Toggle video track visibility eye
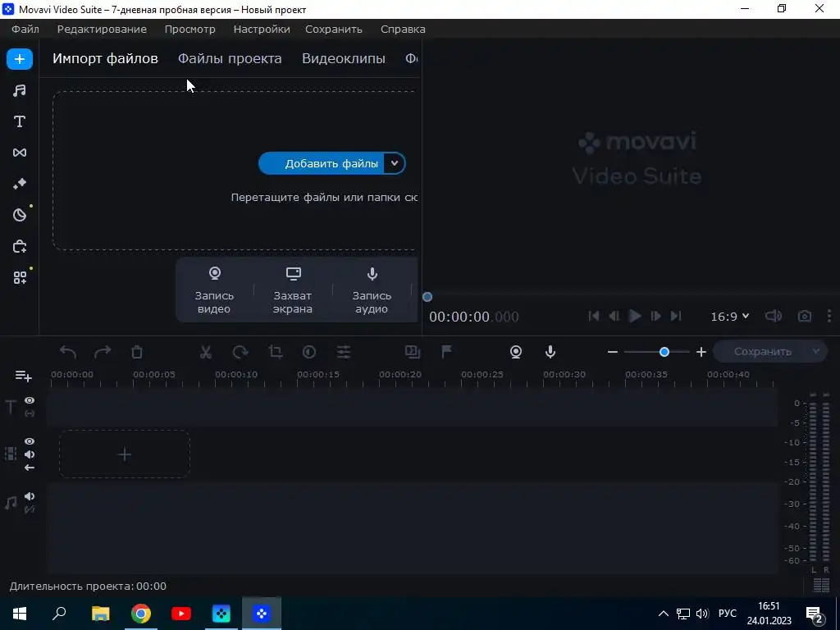840x630 pixels. pos(30,441)
